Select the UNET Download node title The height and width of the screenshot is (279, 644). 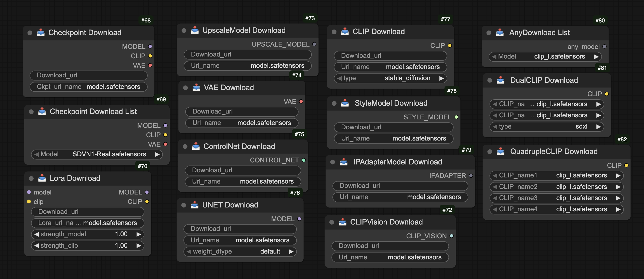230,205
